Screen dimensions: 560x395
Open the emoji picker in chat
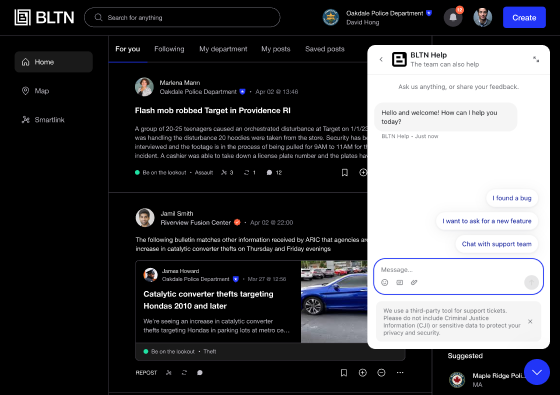[385, 282]
